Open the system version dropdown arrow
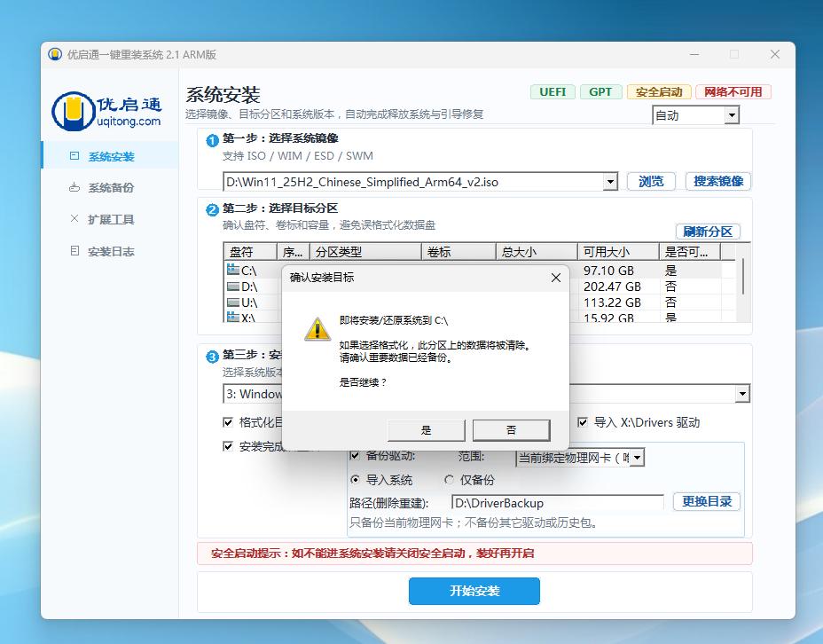 (x=742, y=394)
